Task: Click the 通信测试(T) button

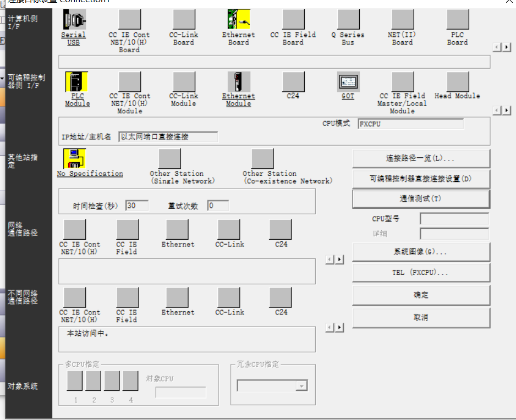Action: [x=421, y=198]
